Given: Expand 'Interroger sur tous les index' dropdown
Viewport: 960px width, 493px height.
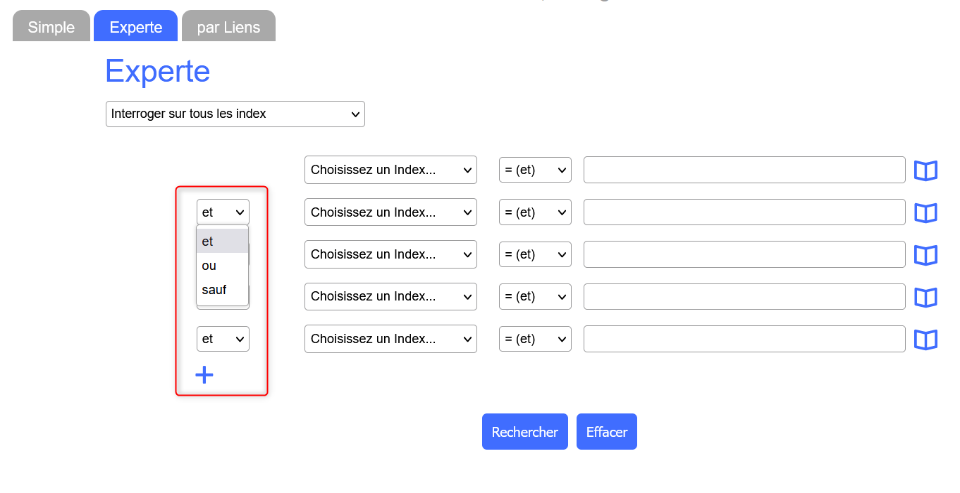Looking at the screenshot, I should click(235, 114).
